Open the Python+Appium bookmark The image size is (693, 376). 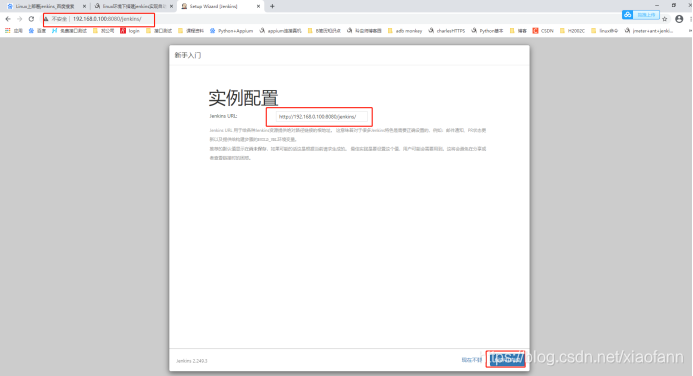[x=231, y=31]
